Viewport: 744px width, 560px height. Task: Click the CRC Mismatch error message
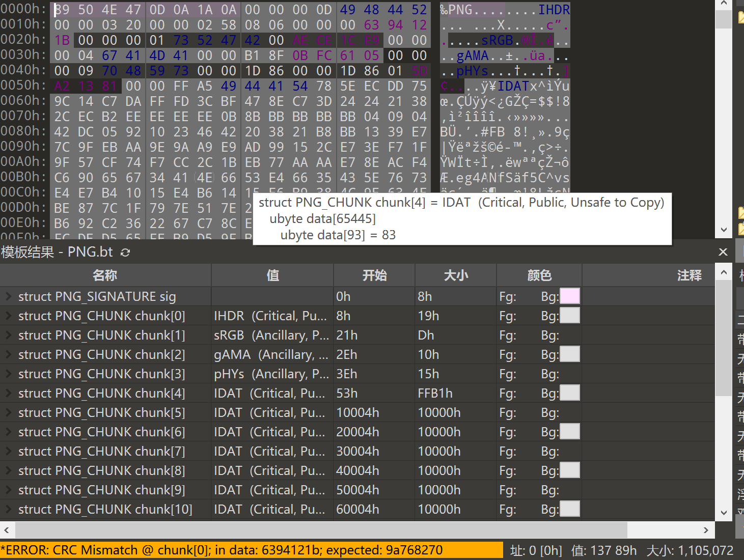click(x=222, y=550)
